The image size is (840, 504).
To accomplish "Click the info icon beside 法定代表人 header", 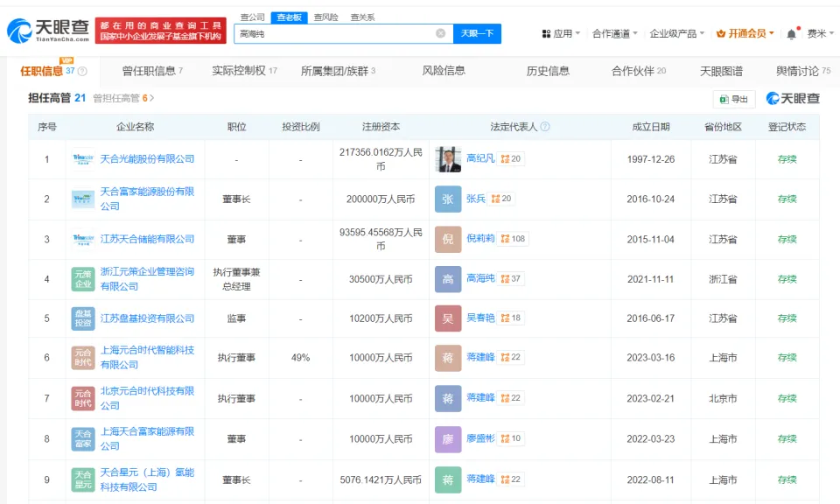I will click(x=545, y=127).
